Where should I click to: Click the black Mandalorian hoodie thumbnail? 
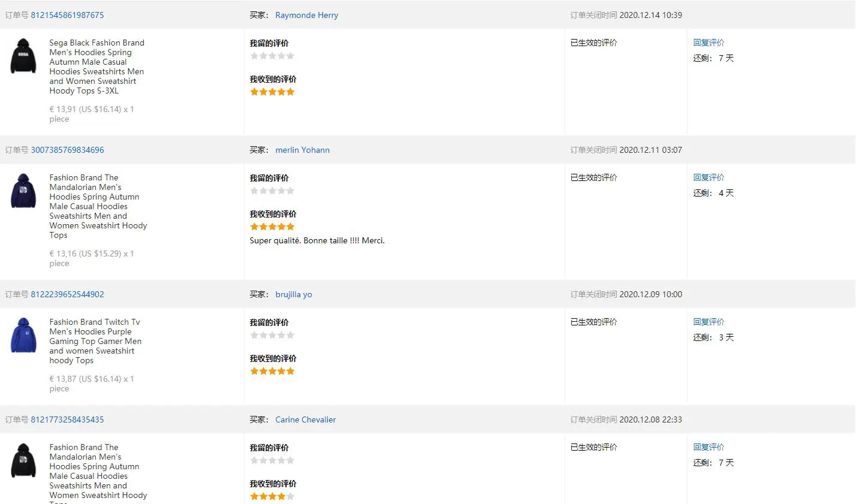point(23,460)
